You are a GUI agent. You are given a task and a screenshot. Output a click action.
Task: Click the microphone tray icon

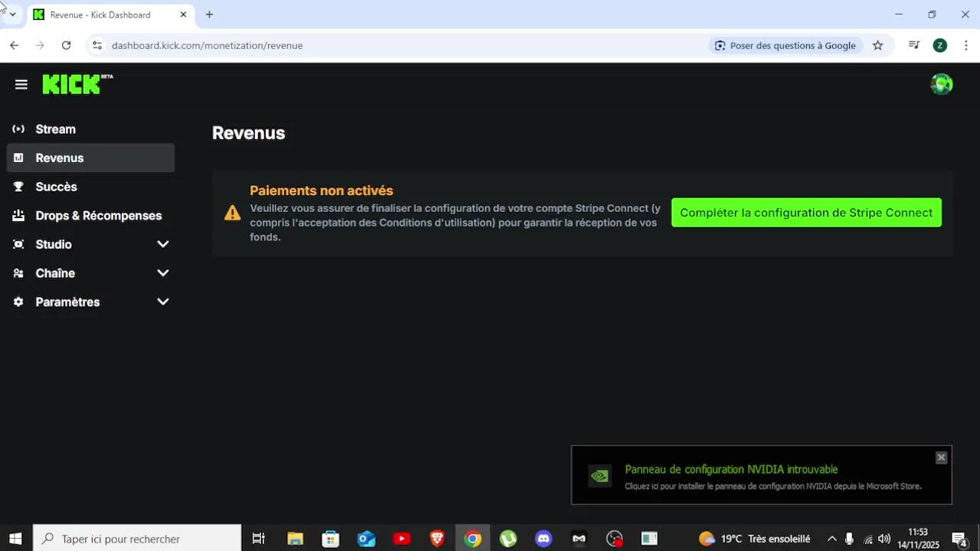pyautogui.click(x=849, y=539)
